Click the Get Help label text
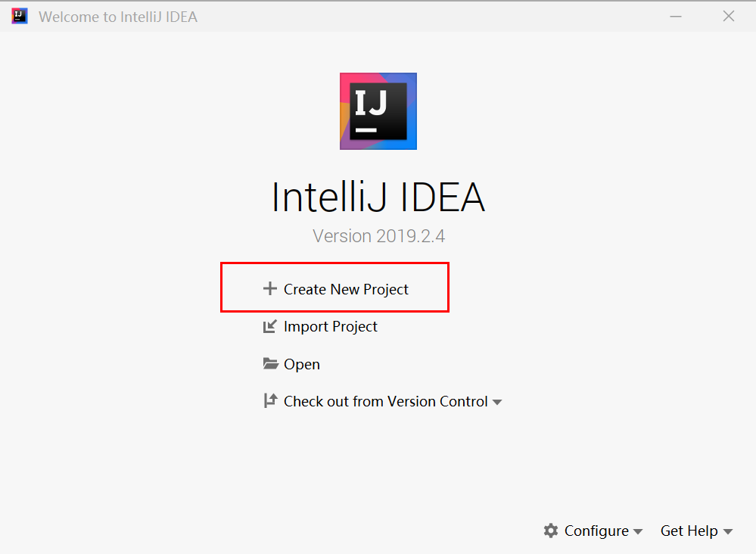The width and height of the screenshot is (756, 554). pyautogui.click(x=689, y=531)
